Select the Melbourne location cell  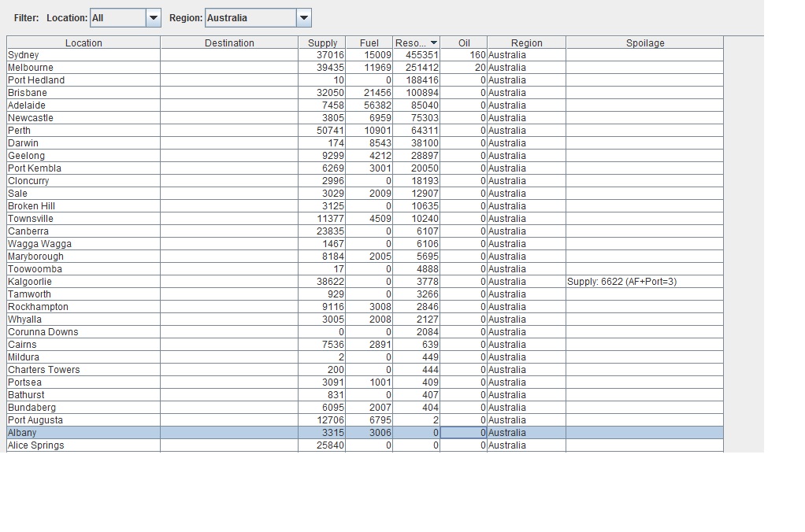83,68
